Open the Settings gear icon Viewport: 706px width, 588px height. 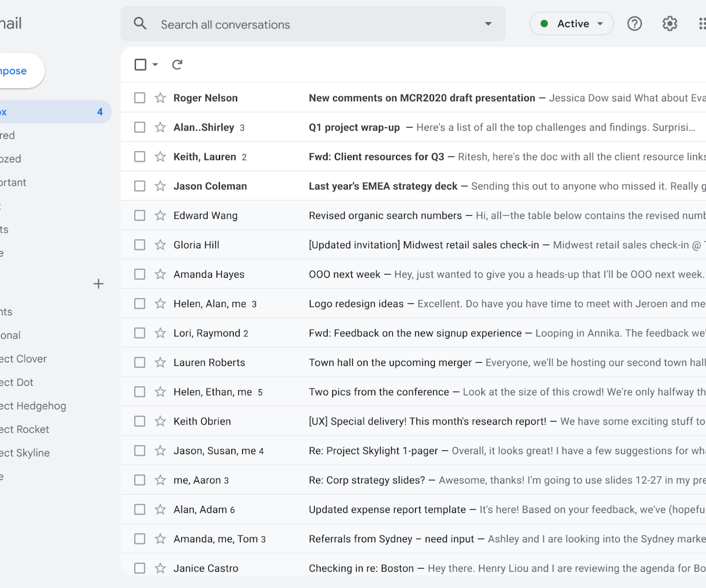tap(670, 24)
